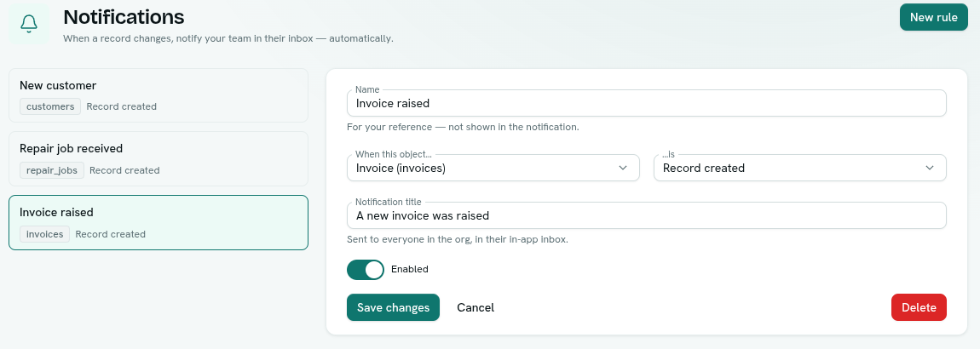
Task: Click 'Record created' under Repair job received
Action: coord(124,170)
